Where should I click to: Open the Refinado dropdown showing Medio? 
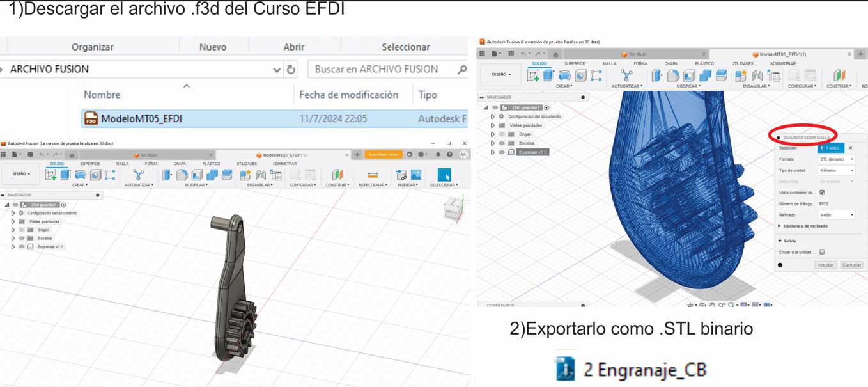coord(837,215)
